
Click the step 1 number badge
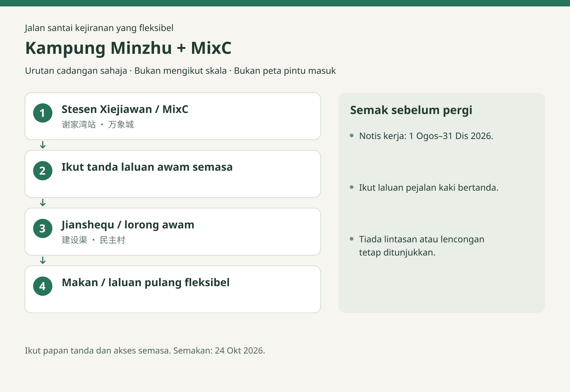click(x=43, y=113)
